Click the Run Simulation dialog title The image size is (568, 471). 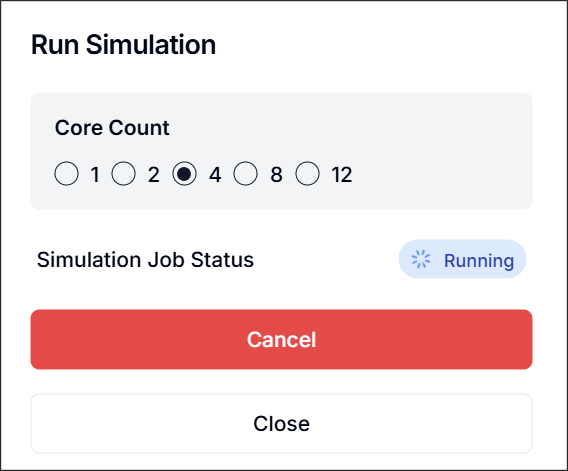click(124, 45)
